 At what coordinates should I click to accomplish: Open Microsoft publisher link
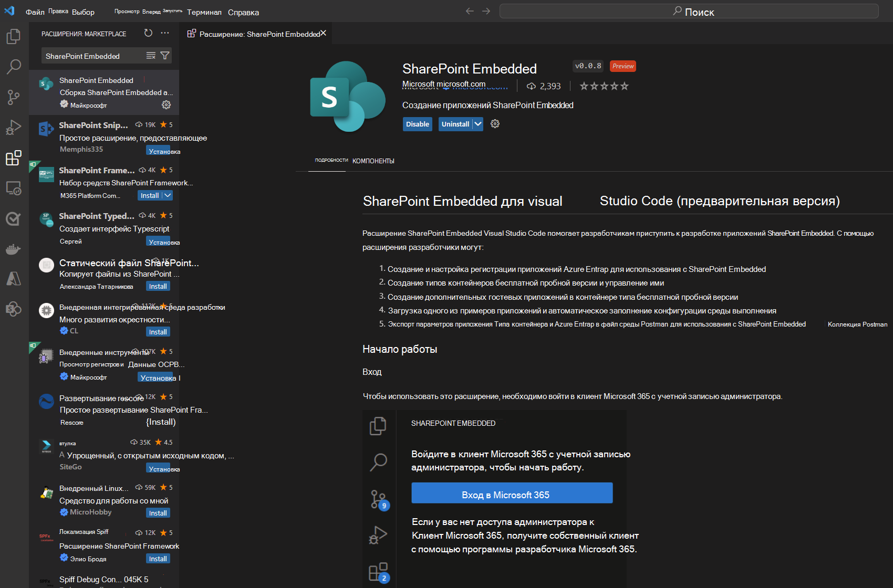click(x=444, y=84)
